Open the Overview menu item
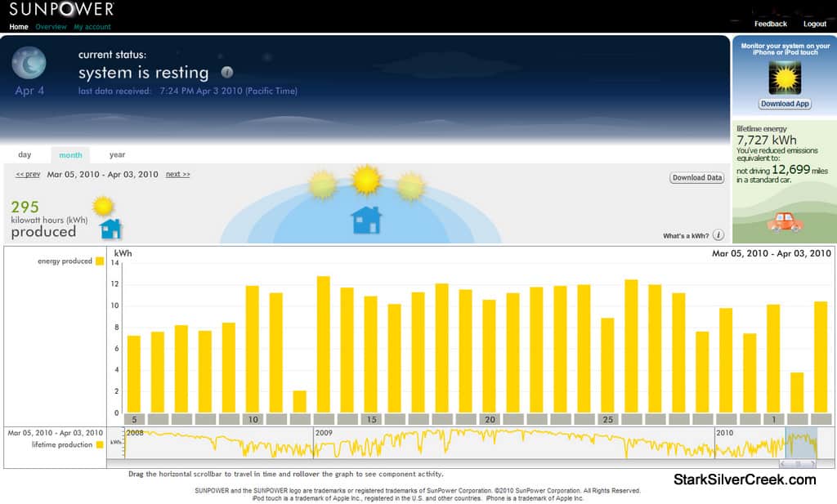Viewport: 837px width, 504px height. (x=51, y=27)
